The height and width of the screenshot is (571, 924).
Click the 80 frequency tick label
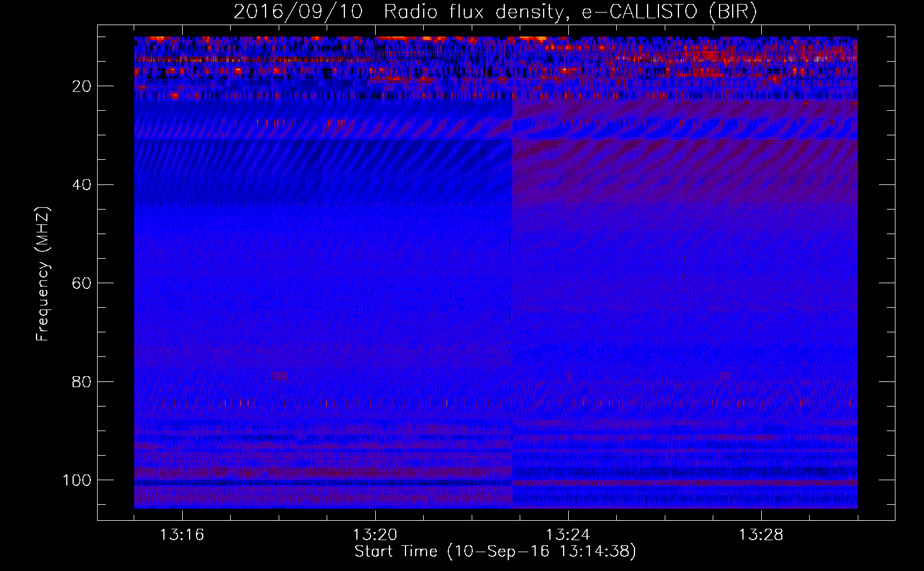tap(82, 381)
